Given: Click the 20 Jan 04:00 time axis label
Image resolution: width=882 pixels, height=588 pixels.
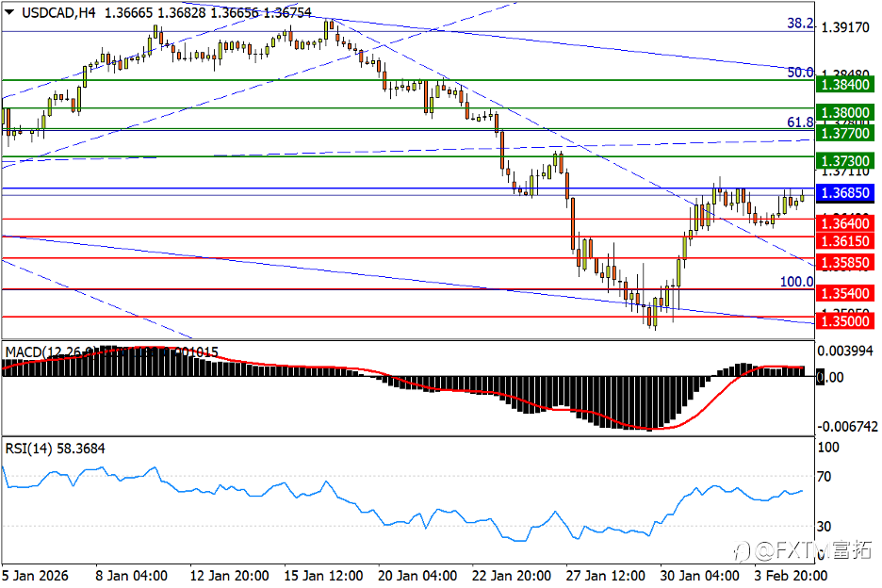Looking at the screenshot, I should 416,576.
